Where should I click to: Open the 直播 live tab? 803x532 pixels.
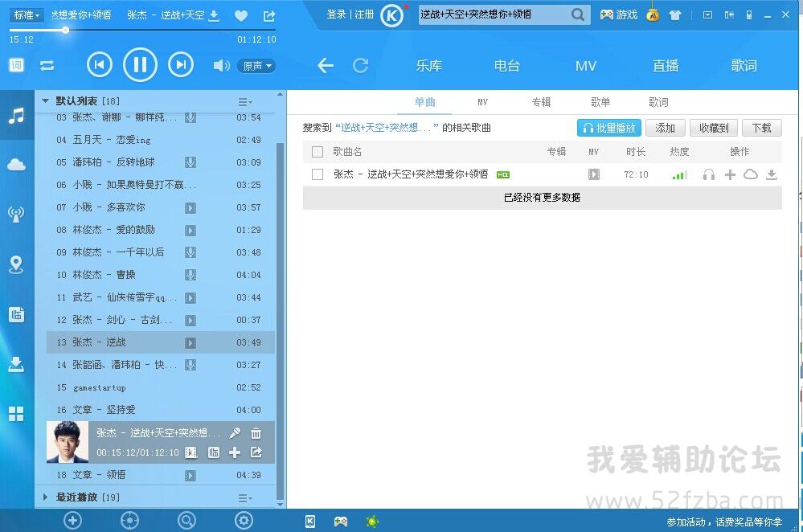pyautogui.click(x=666, y=66)
